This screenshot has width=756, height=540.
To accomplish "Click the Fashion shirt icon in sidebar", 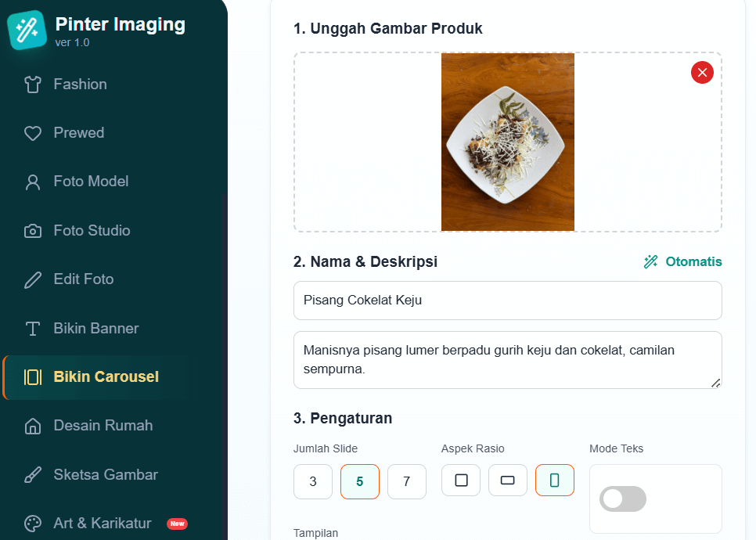I will [33, 85].
